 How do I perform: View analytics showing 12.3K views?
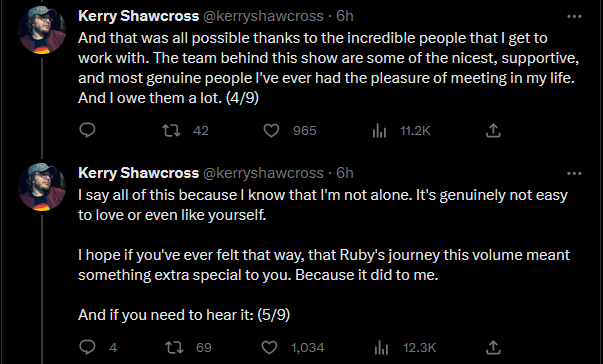(x=381, y=347)
